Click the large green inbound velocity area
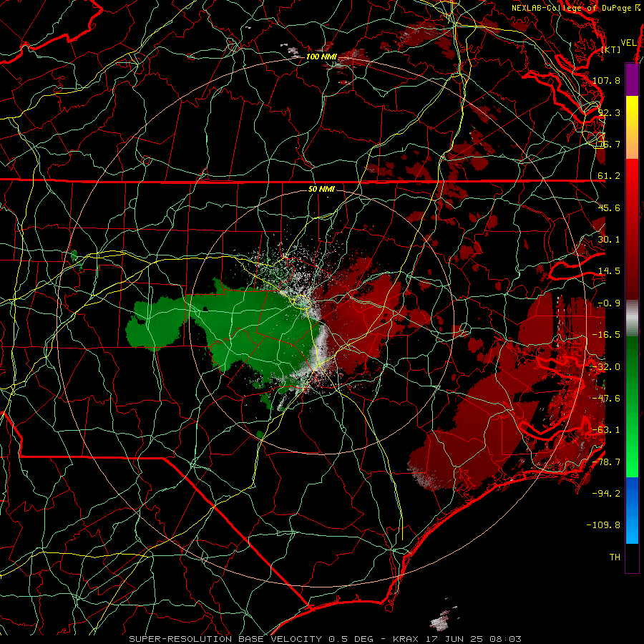 coord(246,324)
